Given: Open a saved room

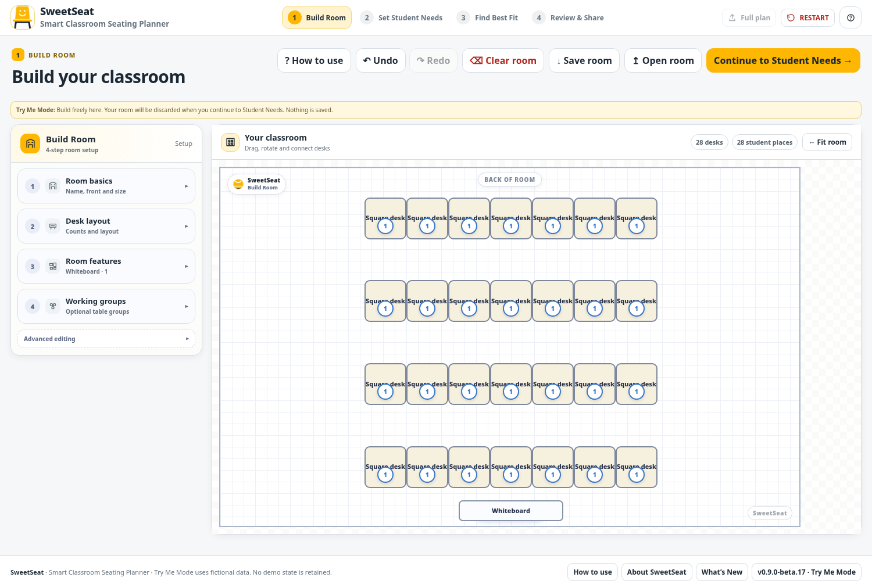Looking at the screenshot, I should 663,60.
